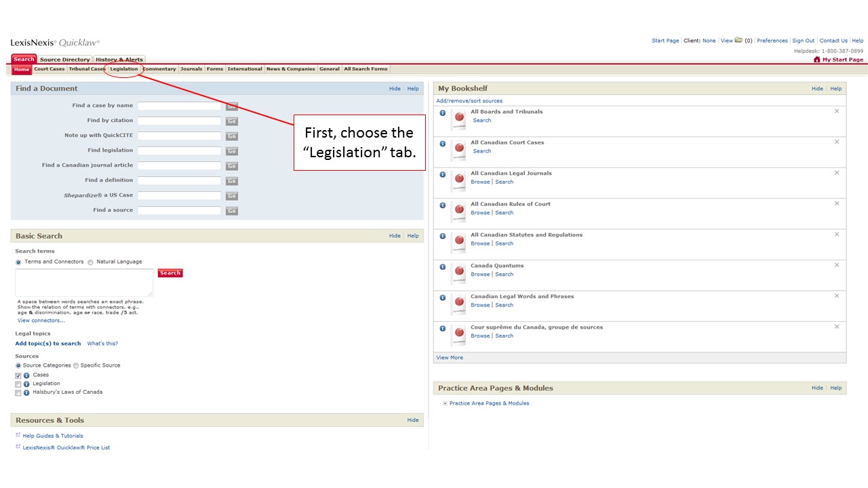Check the Legislation source checkbox

click(18, 384)
